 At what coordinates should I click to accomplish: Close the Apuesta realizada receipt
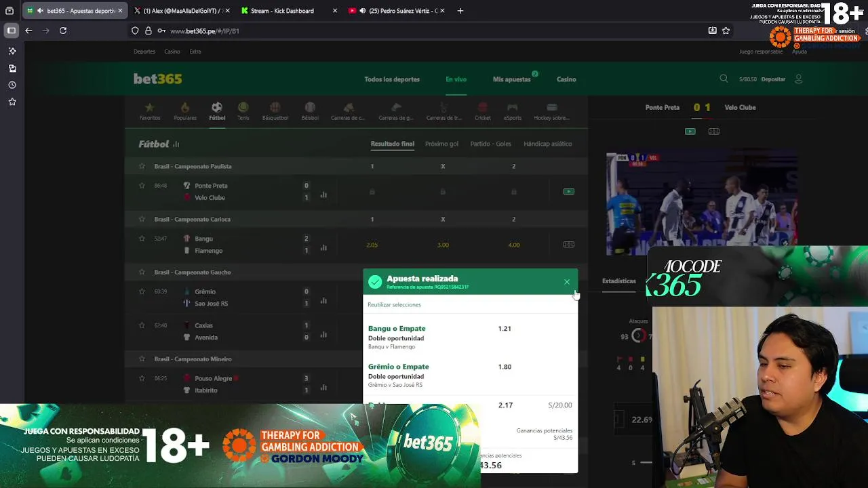[x=567, y=282]
